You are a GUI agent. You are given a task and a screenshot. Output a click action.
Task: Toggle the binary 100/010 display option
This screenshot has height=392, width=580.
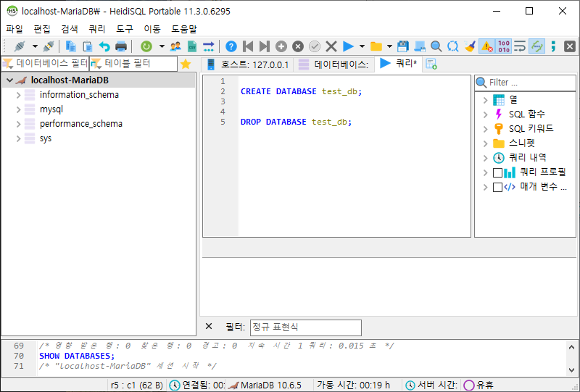click(503, 46)
